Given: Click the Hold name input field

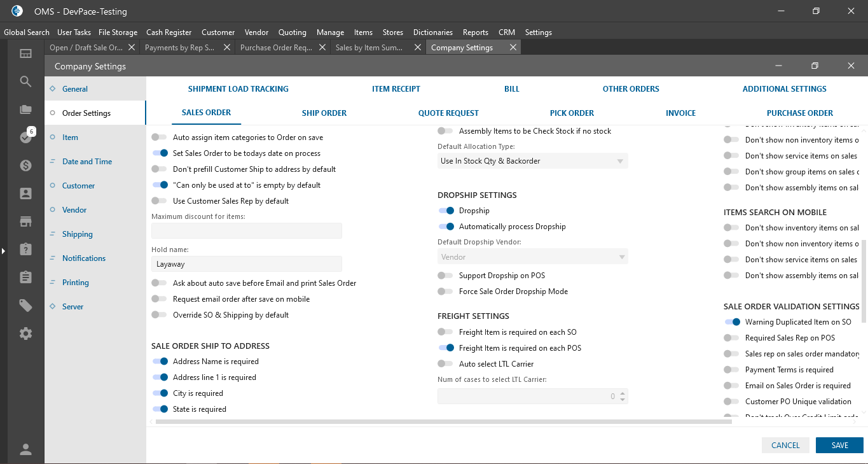Looking at the screenshot, I should (247, 264).
